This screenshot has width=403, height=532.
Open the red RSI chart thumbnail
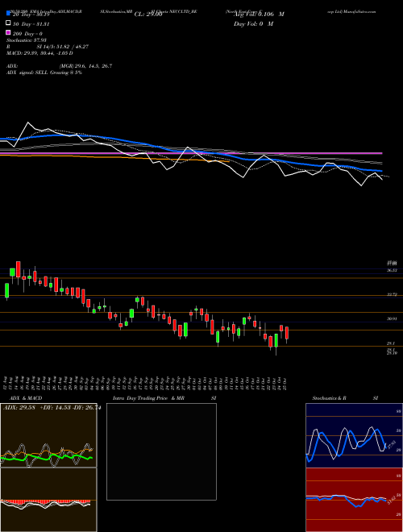(354, 500)
